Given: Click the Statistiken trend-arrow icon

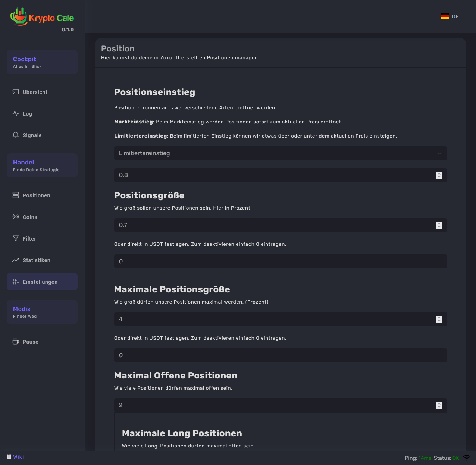Looking at the screenshot, I should click(x=16, y=260).
